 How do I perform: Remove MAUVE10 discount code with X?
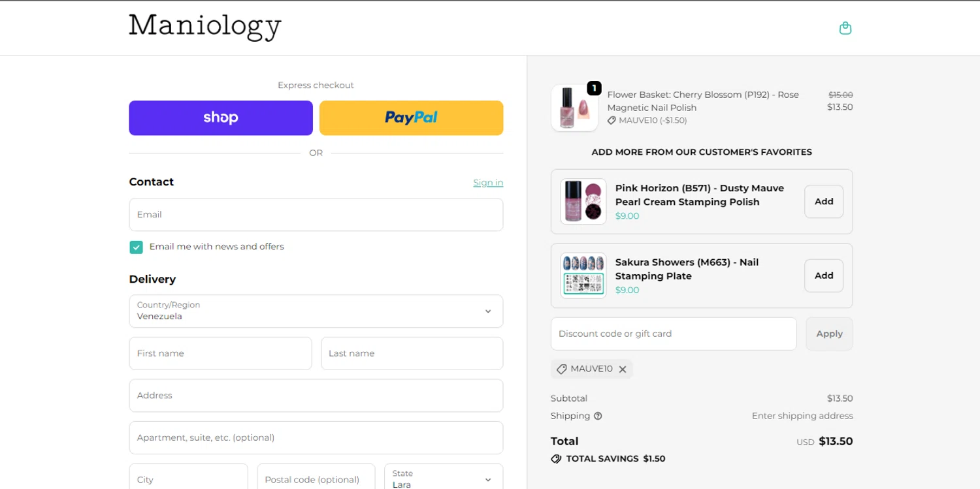623,370
